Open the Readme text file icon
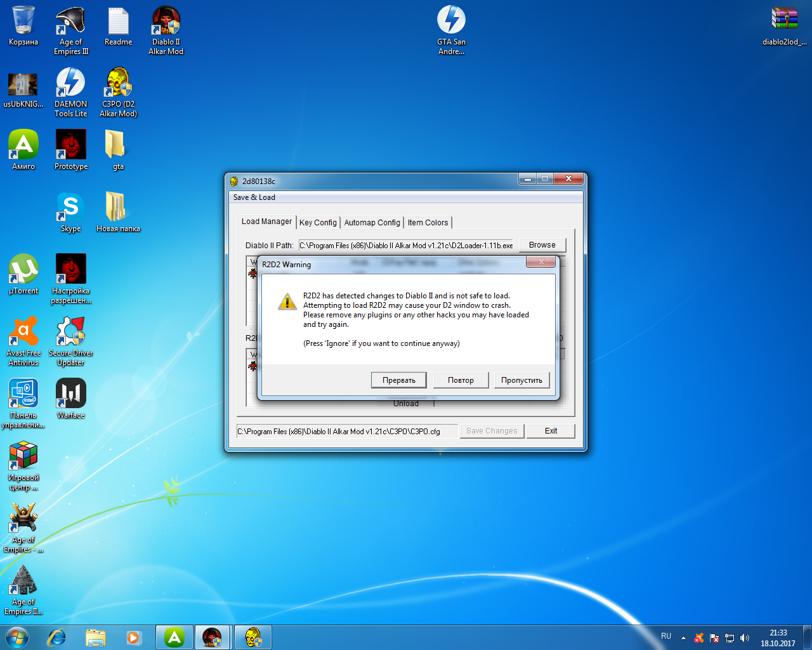812x650 pixels. coord(119,27)
